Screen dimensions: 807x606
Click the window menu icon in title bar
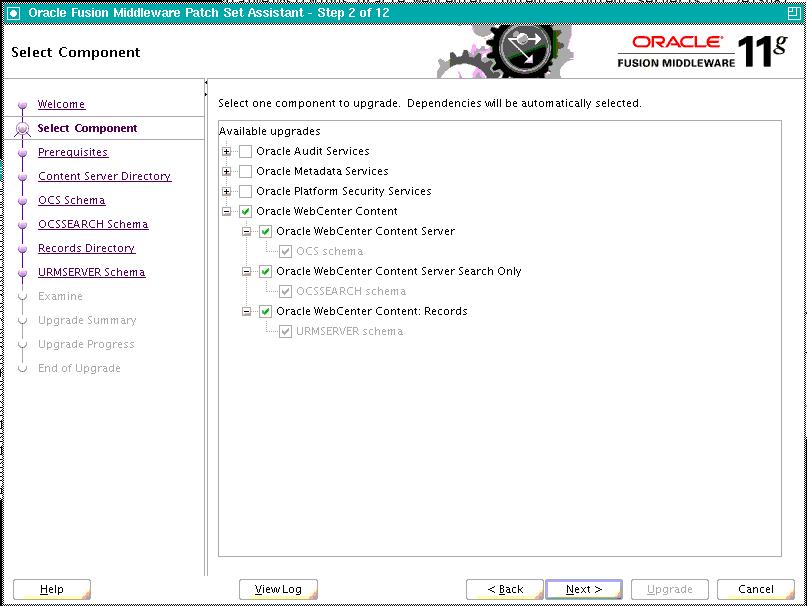click(x=13, y=13)
